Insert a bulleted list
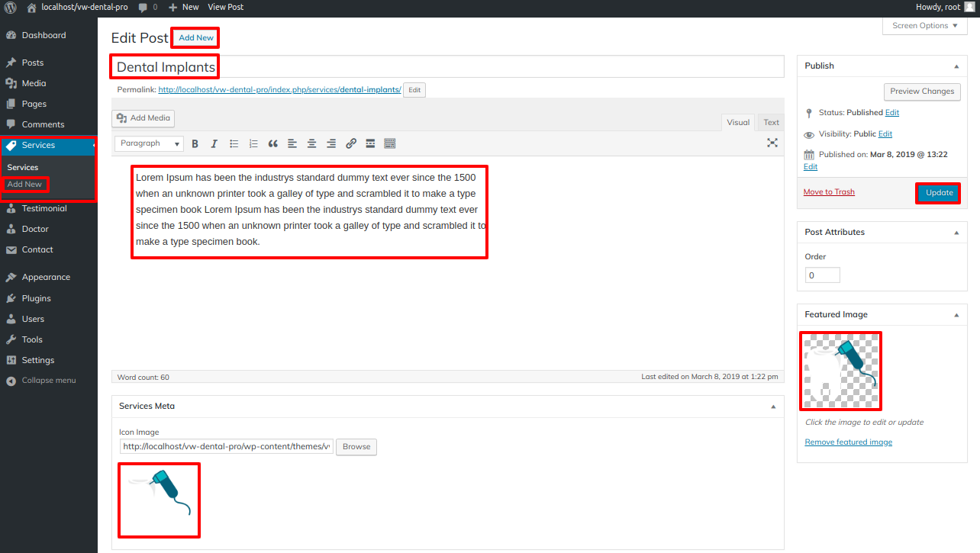Viewport: 980px width, 553px height. (x=234, y=143)
